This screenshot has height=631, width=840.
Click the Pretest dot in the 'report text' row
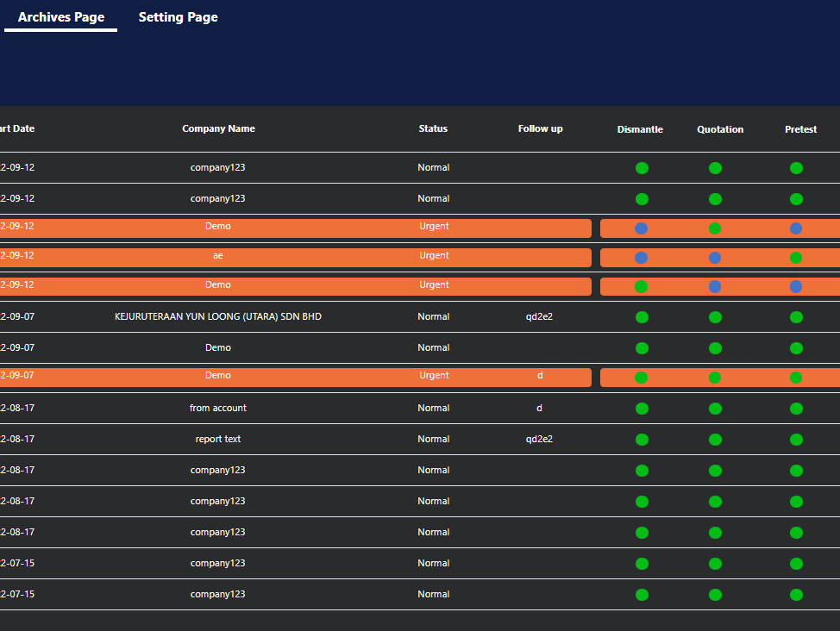[x=796, y=440]
